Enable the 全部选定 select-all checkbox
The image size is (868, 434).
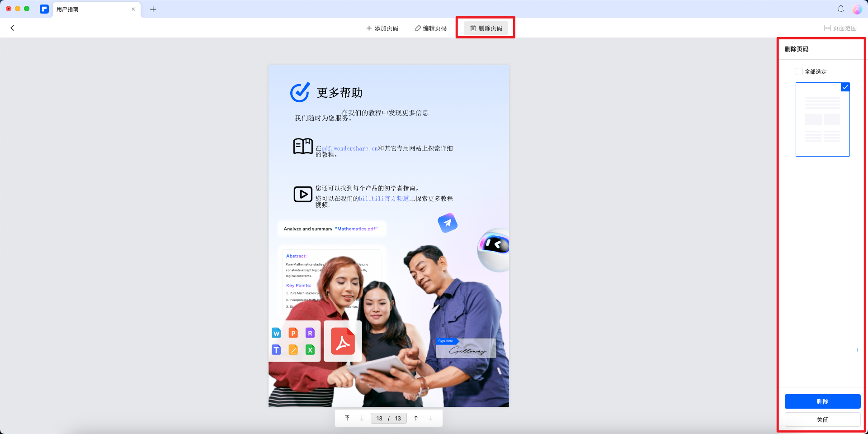pos(799,72)
